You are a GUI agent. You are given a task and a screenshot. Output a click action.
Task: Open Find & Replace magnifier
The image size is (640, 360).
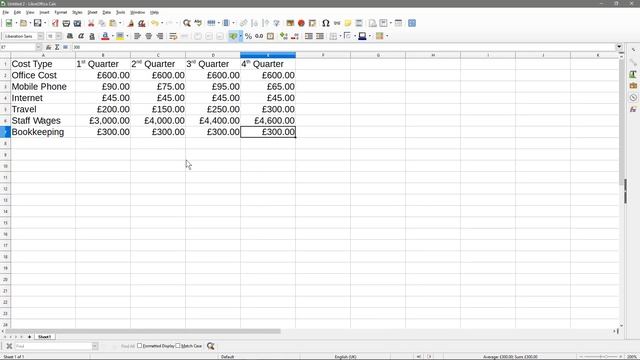coord(187,23)
